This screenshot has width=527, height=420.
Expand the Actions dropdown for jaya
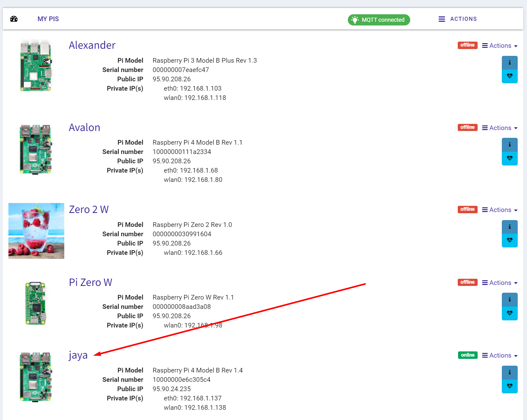tap(499, 355)
